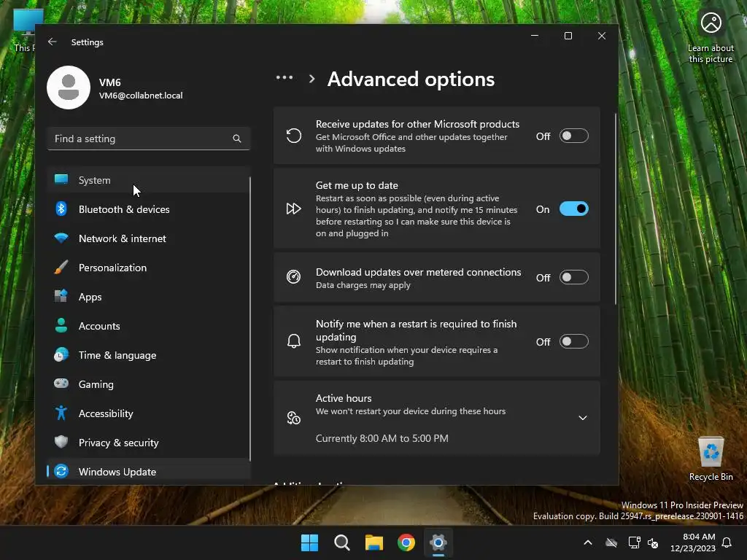
Task: Click the fast-forward icon beside Get me up to date
Action: (x=293, y=209)
